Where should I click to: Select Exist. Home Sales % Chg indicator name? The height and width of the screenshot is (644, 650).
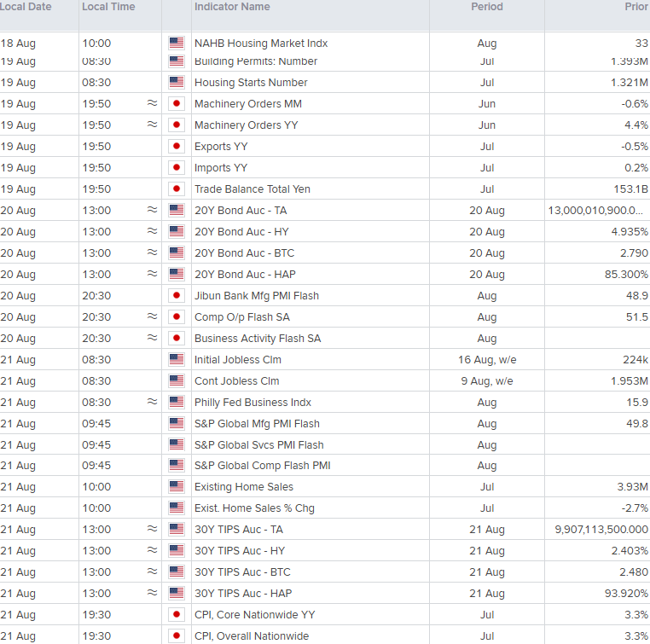(254, 508)
